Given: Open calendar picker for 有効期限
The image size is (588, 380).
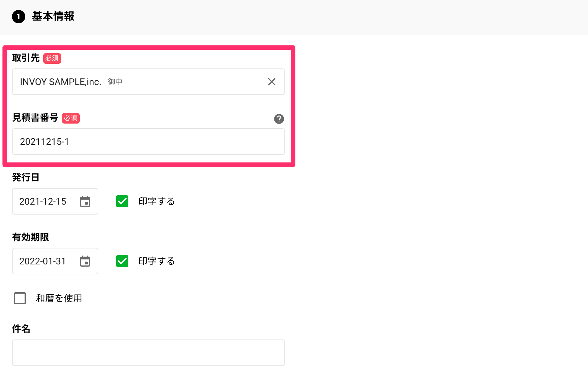Looking at the screenshot, I should pos(85,261).
